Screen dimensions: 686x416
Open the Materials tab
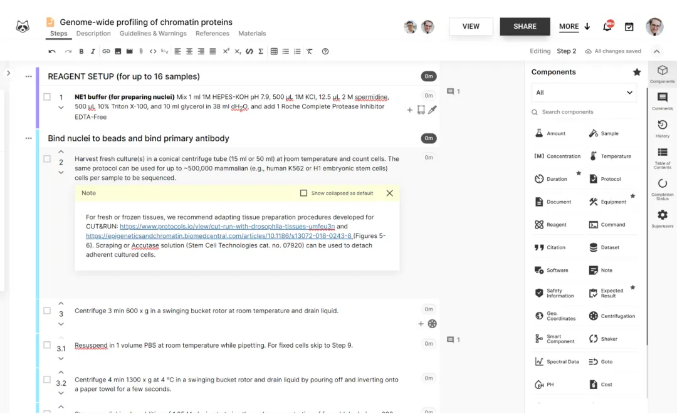[252, 34]
